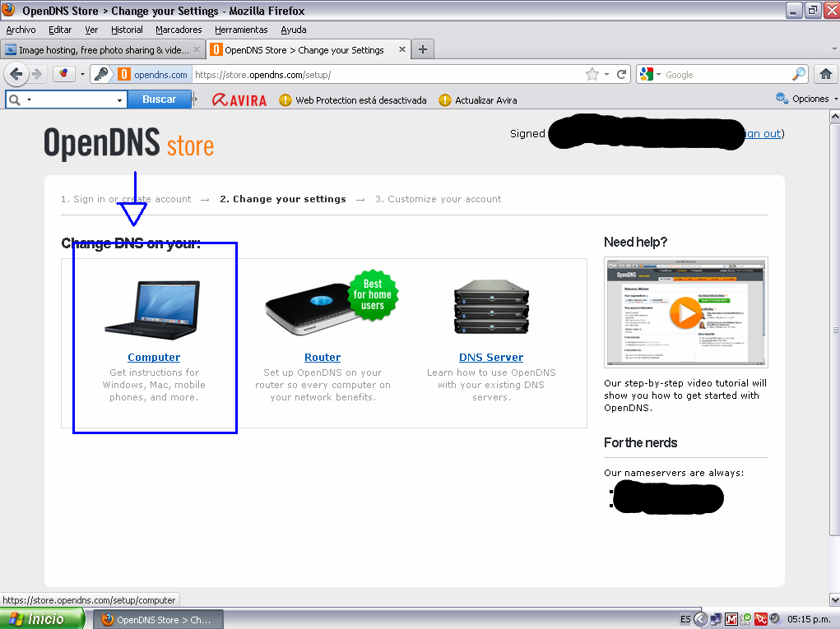Open the Ayuda menu

(x=294, y=30)
